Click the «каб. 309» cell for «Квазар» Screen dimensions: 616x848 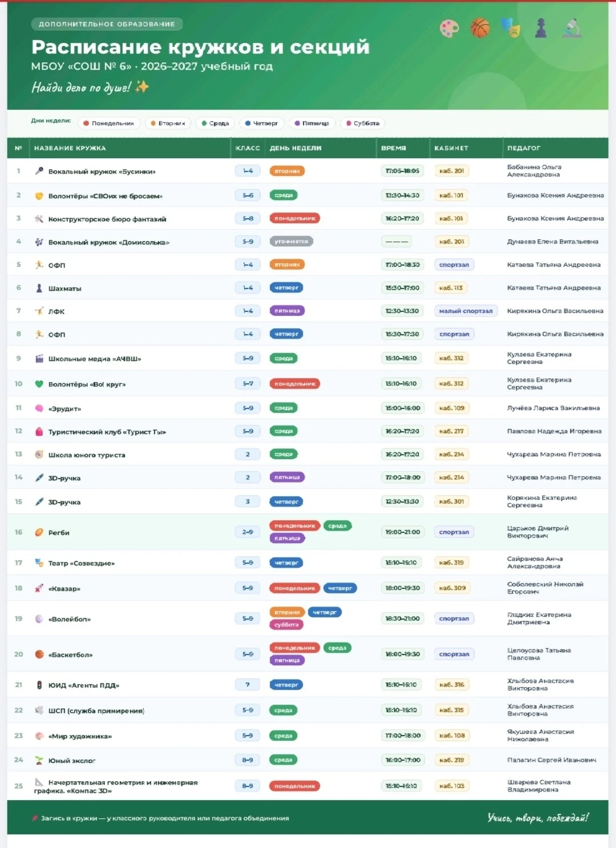[x=452, y=588]
